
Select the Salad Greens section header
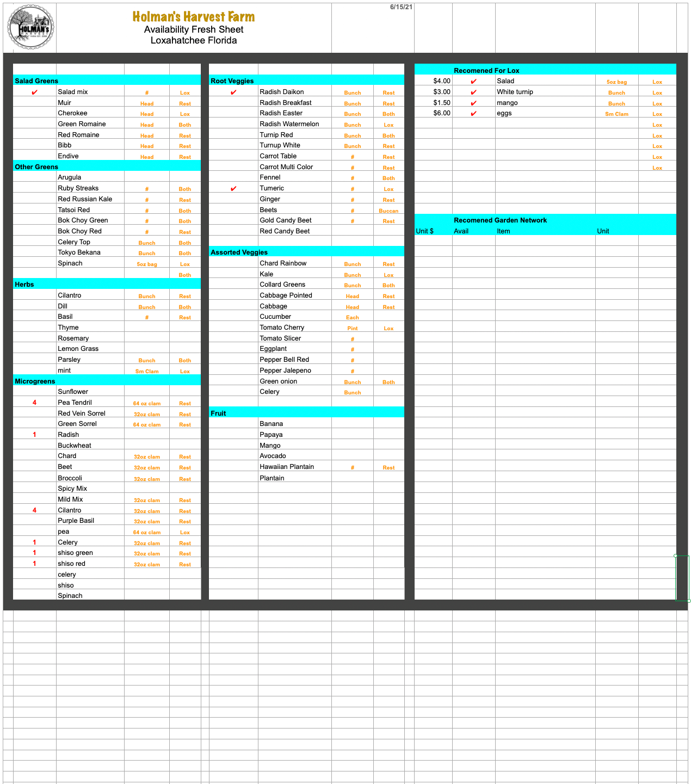point(36,81)
